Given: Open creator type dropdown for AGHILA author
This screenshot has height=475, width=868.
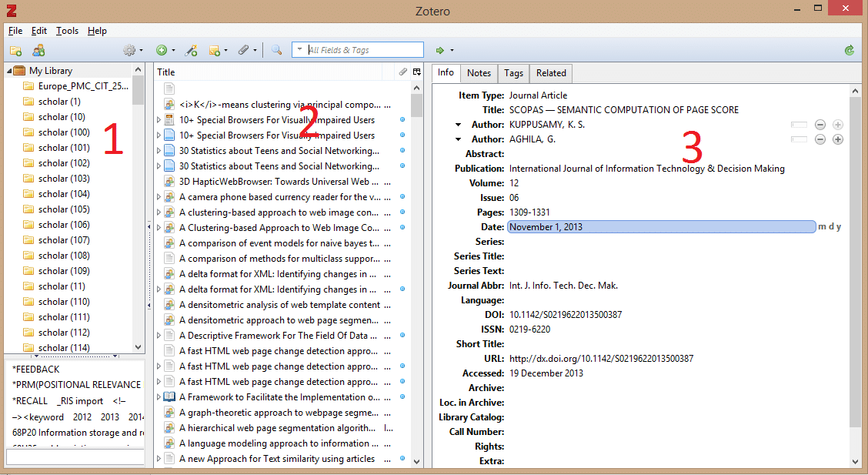Looking at the screenshot, I should click(x=459, y=139).
